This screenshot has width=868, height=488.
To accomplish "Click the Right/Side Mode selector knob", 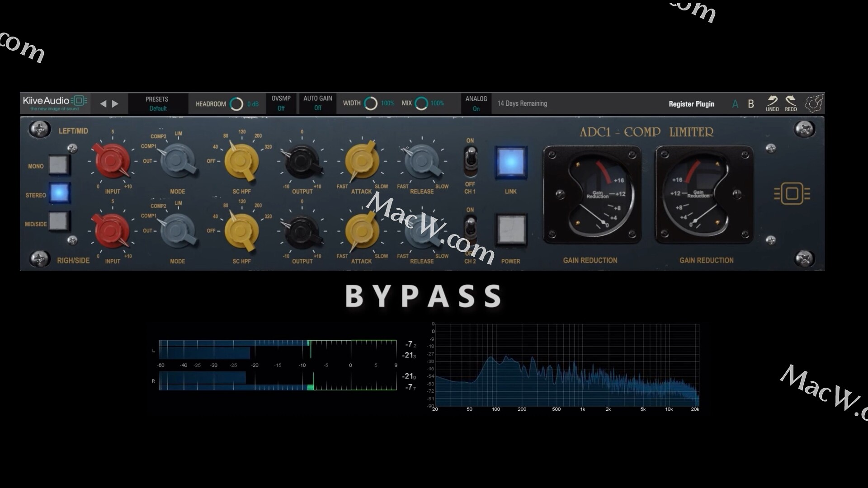I will (178, 230).
